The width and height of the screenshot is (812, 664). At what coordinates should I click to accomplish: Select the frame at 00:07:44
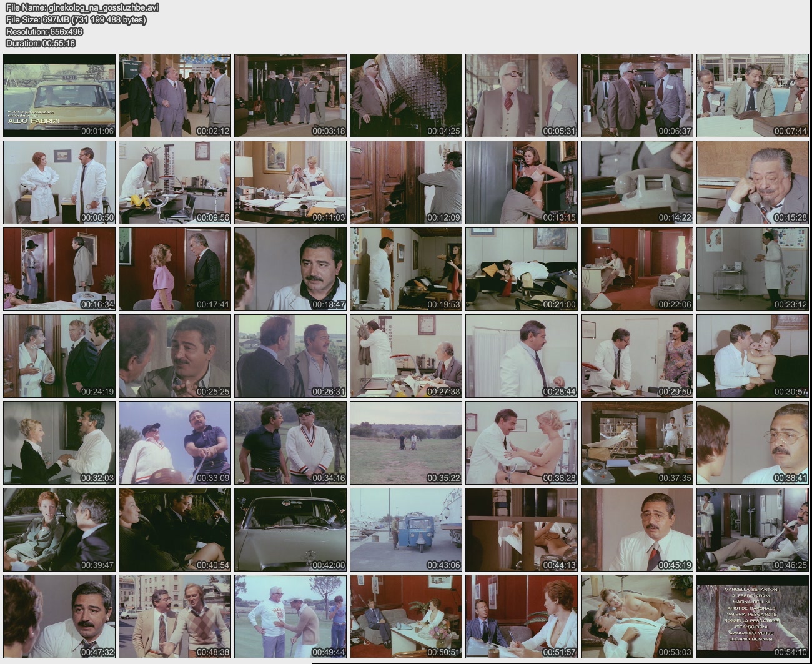[753, 96]
